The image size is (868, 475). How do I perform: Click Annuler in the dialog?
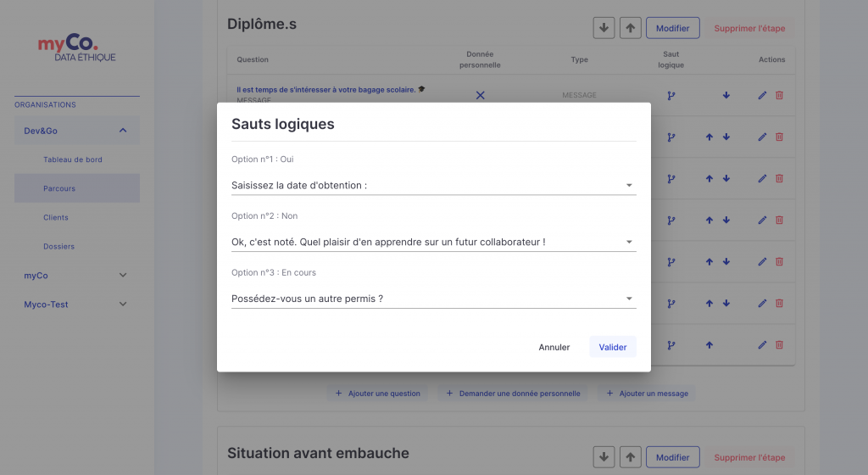(x=554, y=347)
